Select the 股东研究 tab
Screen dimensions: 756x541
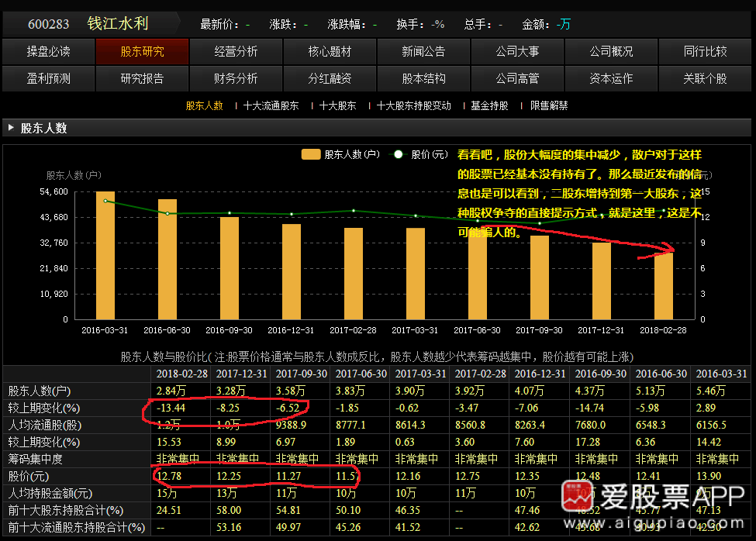142,52
